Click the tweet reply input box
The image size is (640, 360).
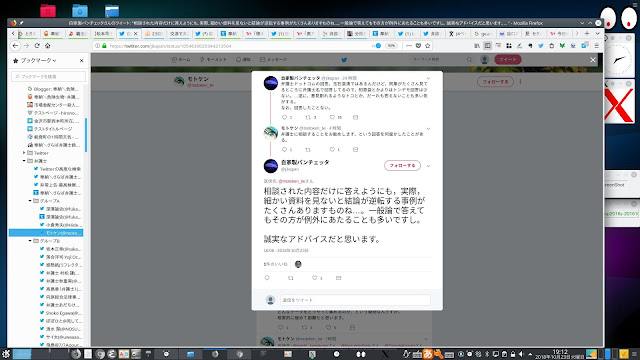355,300
